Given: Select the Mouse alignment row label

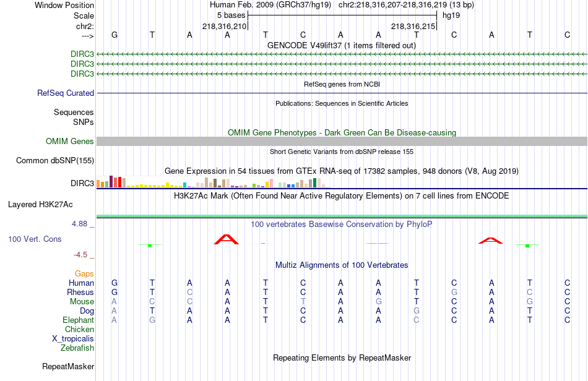Looking at the screenshot, I should point(82,302).
